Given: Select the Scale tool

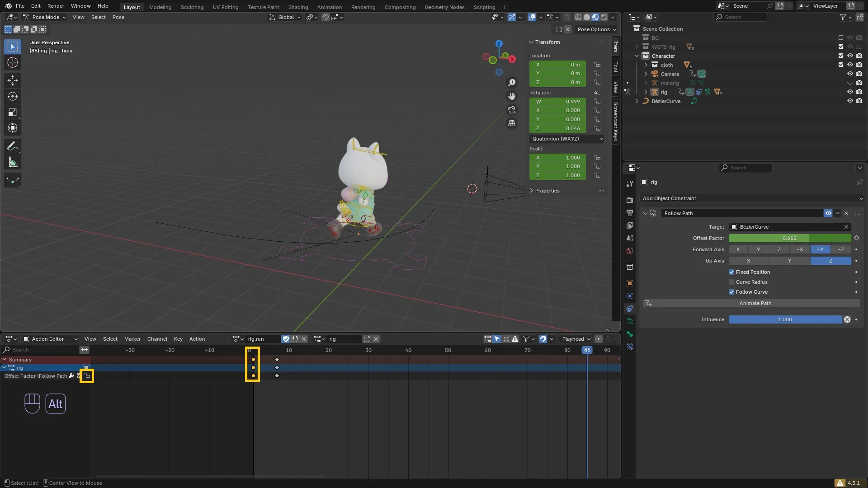Looking at the screenshot, I should [13, 112].
